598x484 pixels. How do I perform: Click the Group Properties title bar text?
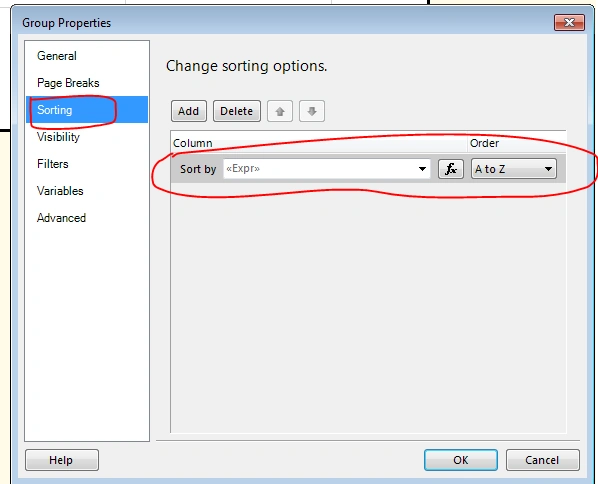pyautogui.click(x=67, y=23)
